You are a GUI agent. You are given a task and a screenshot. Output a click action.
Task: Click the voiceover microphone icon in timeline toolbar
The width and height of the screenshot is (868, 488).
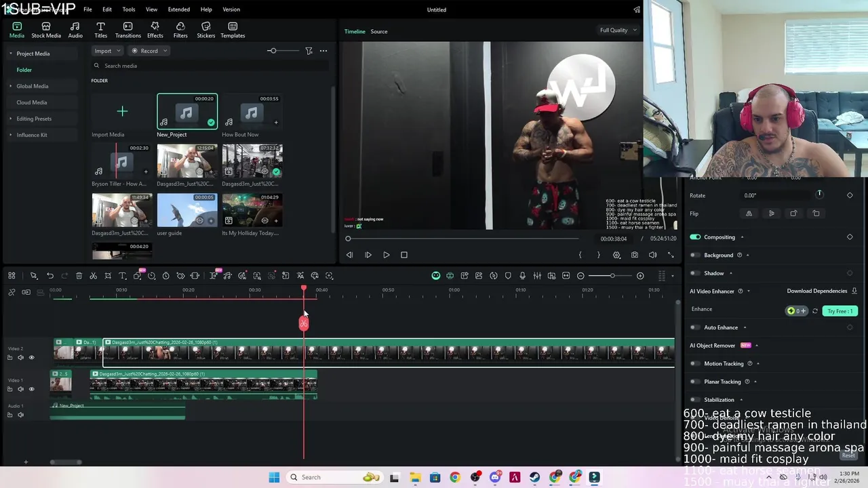pos(522,276)
